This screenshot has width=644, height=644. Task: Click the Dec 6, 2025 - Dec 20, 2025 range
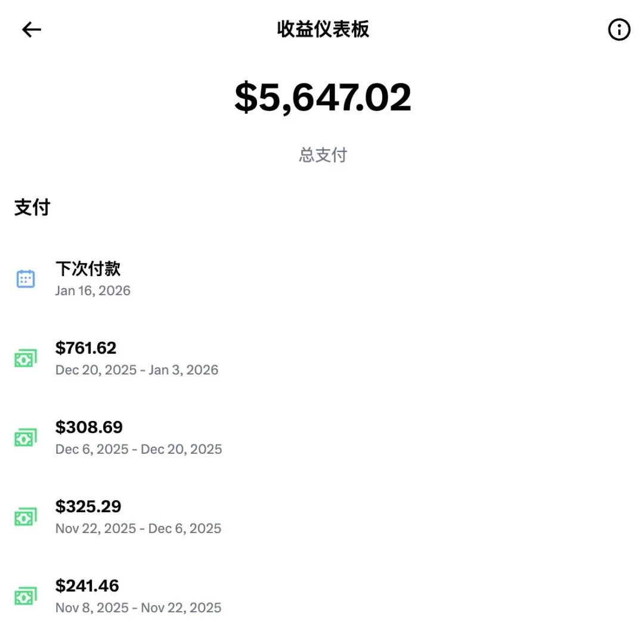pyautogui.click(x=138, y=448)
